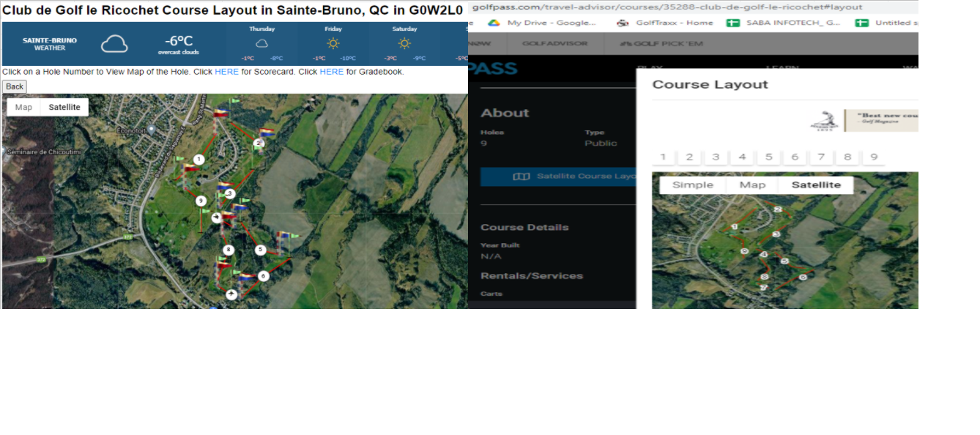Click the Satellite Course Layout button
980x435 pixels.
tap(557, 176)
